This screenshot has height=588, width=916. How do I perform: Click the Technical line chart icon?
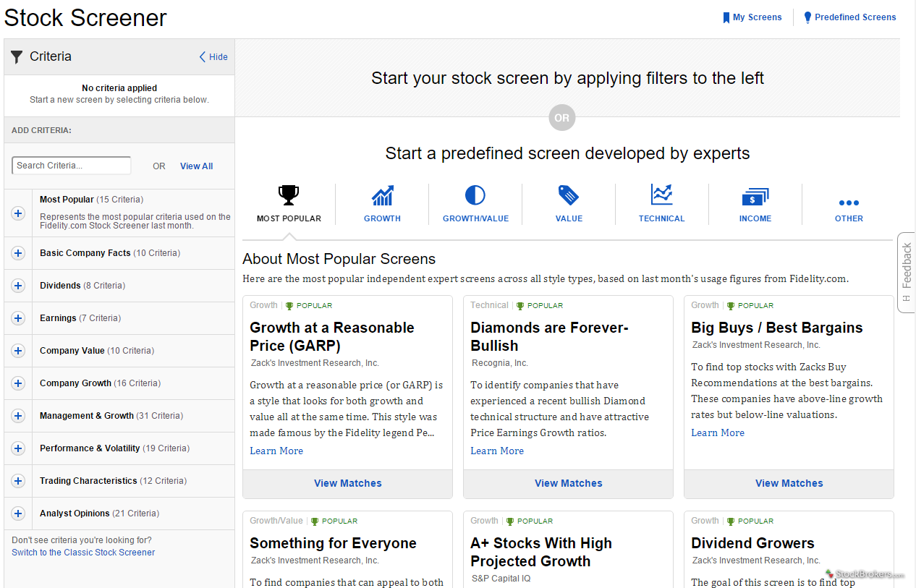pos(662,195)
